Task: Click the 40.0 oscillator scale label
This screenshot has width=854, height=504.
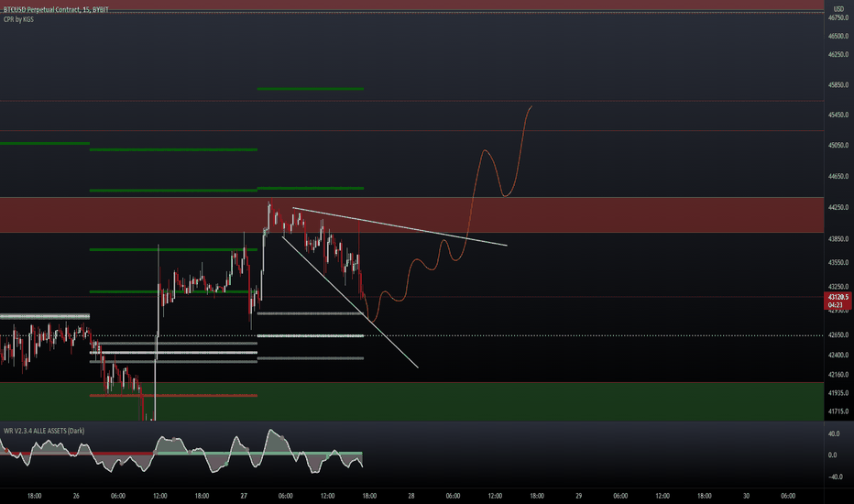Action: [x=833, y=434]
